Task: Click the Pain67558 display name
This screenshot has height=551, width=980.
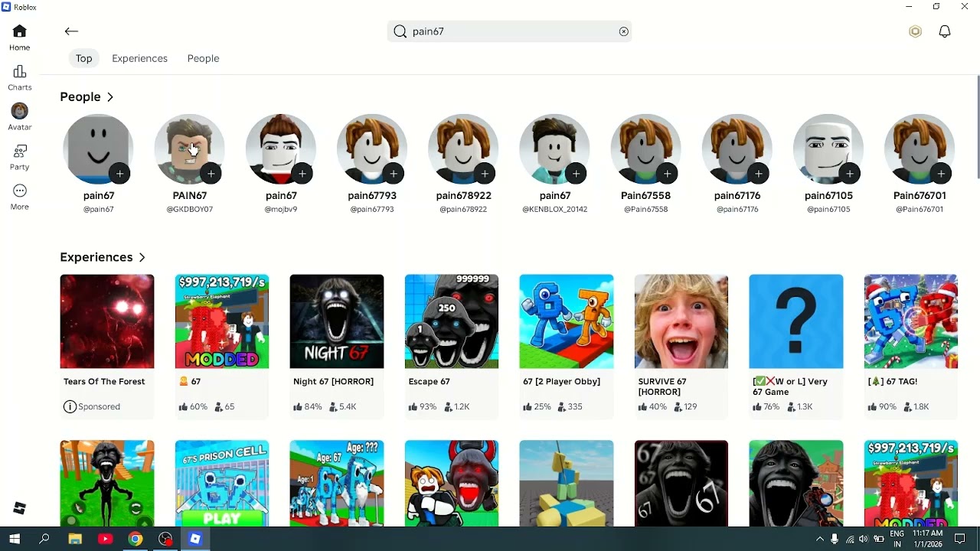Action: 646,196
